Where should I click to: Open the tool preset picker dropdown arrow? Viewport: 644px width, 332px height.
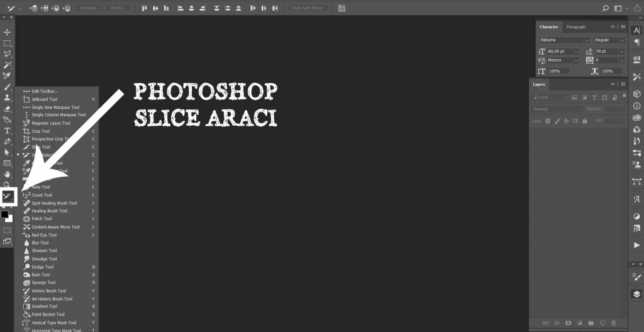click(20, 8)
